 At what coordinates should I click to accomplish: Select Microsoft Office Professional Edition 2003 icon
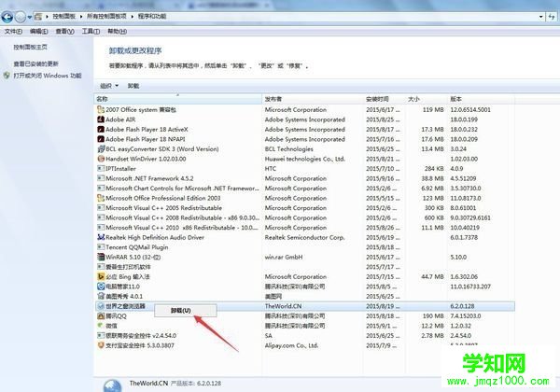tap(101, 198)
